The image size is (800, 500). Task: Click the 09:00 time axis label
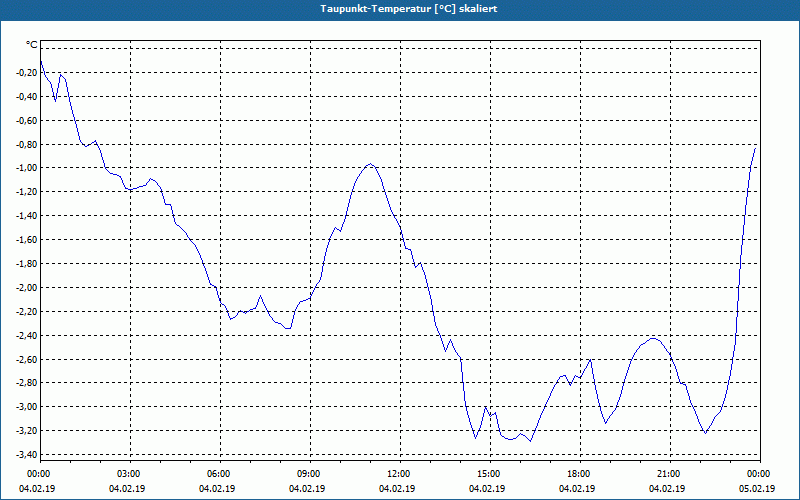coord(310,474)
